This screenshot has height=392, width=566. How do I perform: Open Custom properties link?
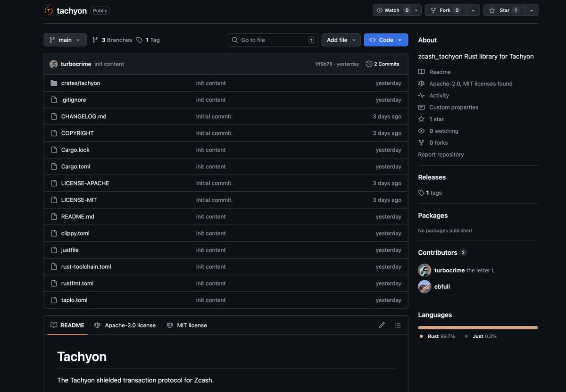click(448, 107)
